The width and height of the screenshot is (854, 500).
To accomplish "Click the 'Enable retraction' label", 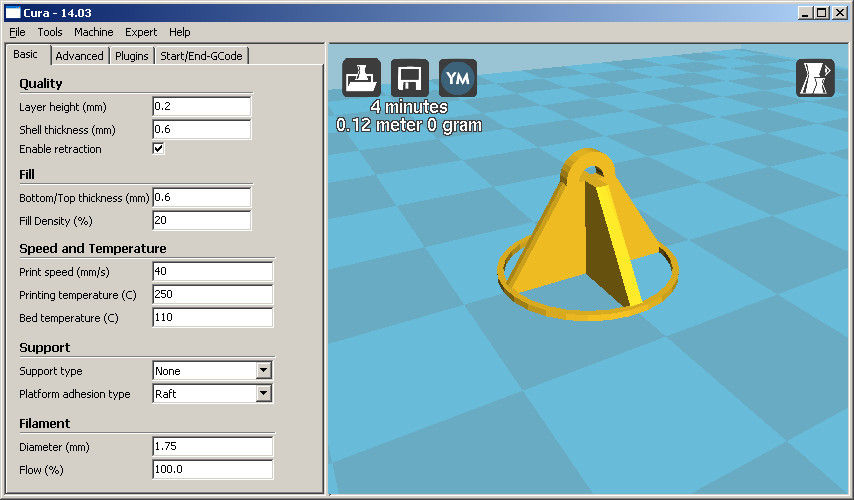I will [60, 149].
